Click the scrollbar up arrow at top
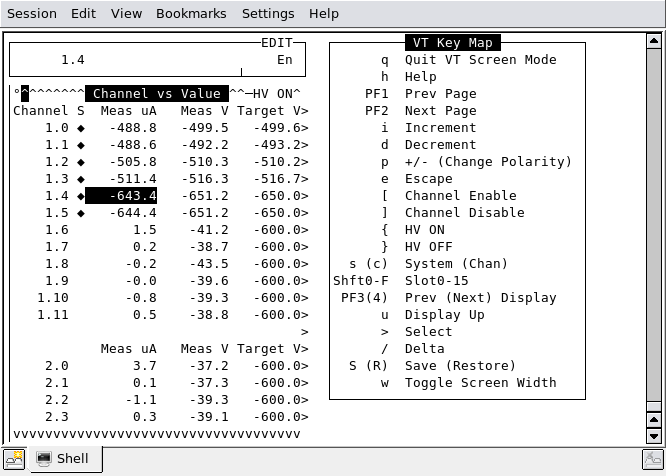The height and width of the screenshot is (476, 666). point(654,41)
